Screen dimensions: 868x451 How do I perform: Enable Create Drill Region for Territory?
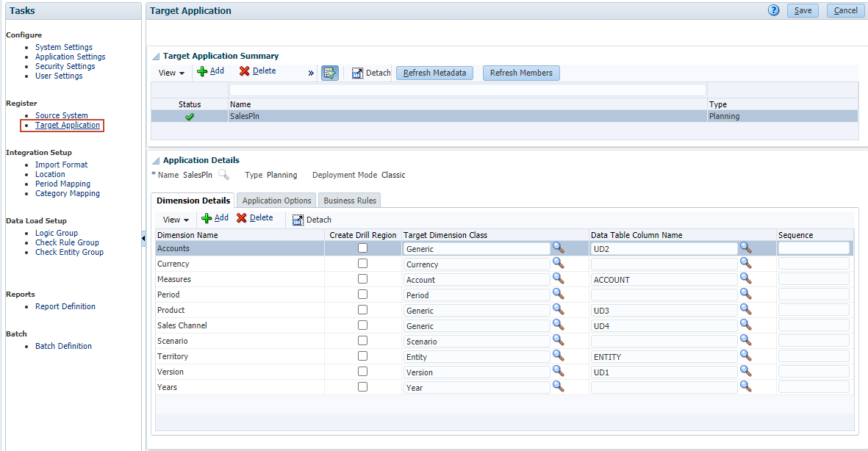pos(362,356)
